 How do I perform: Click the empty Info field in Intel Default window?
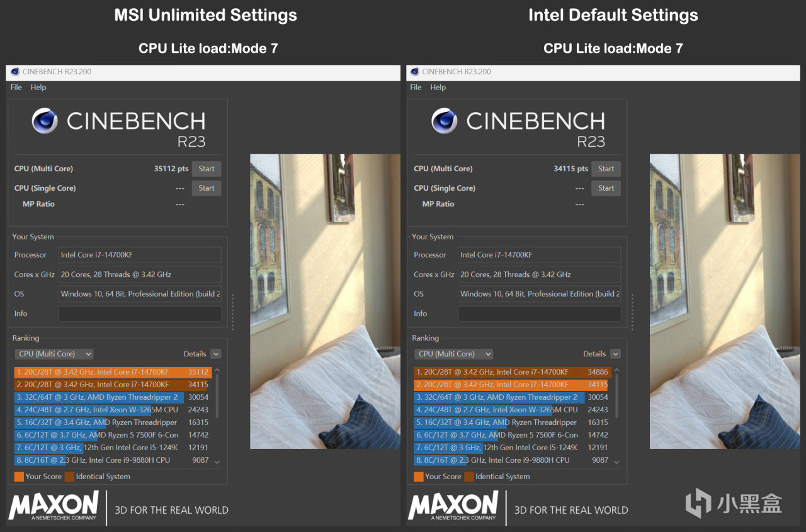[x=540, y=314]
